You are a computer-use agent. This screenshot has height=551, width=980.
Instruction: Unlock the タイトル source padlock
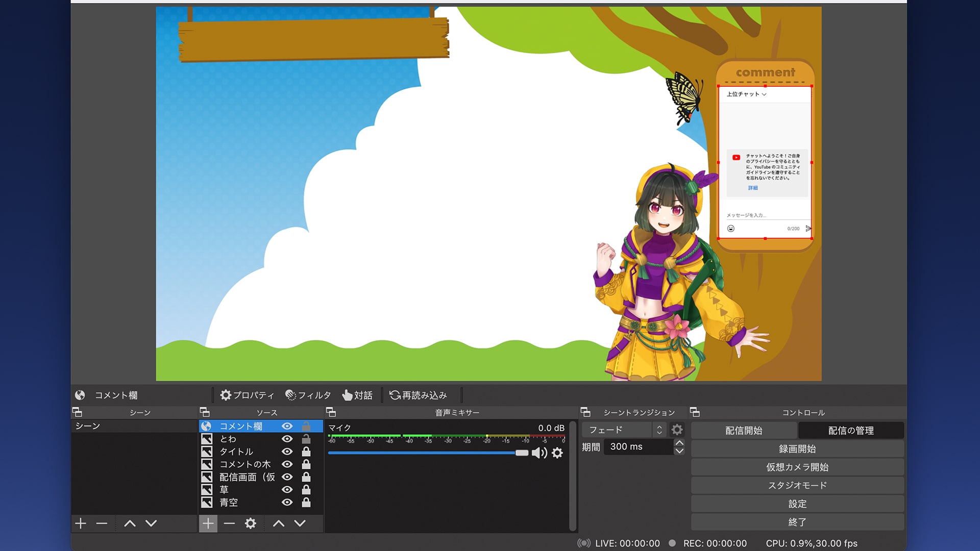pos(306,452)
